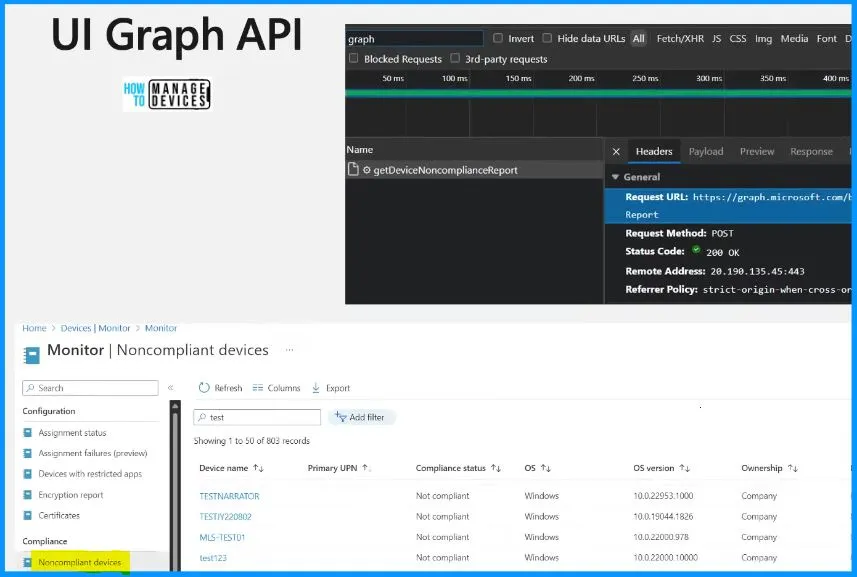Sort by Compliance status arrows icon
The width and height of the screenshot is (857, 577).
(x=496, y=468)
